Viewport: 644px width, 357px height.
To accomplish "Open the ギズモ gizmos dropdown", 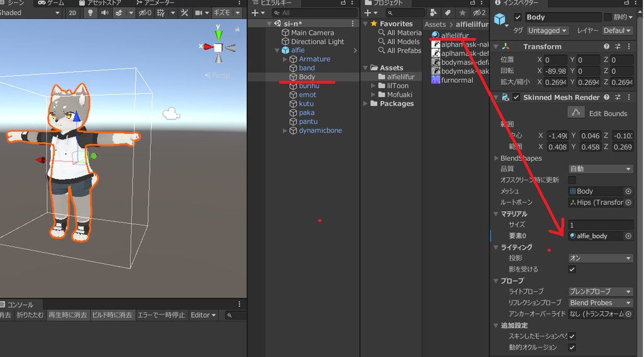I will click(x=226, y=13).
